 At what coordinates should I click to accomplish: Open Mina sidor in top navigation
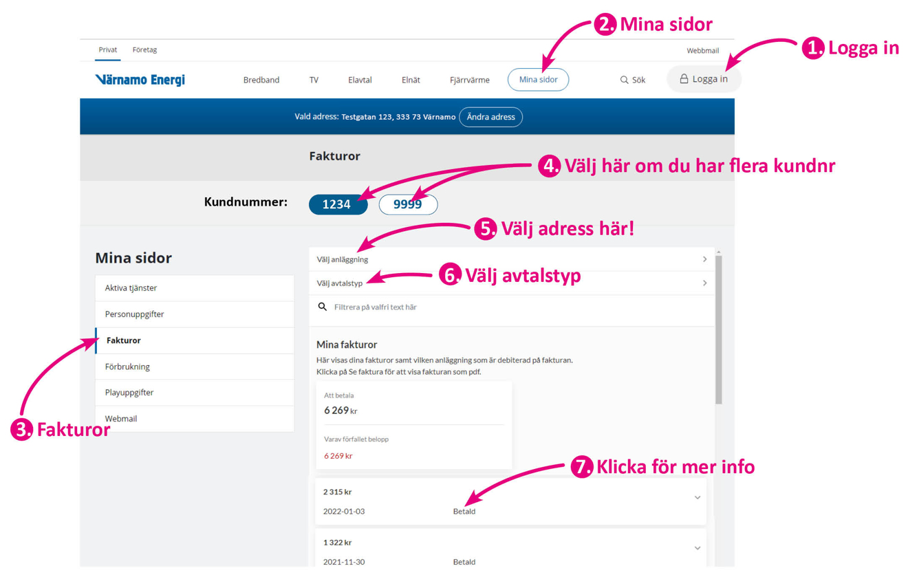click(x=538, y=80)
